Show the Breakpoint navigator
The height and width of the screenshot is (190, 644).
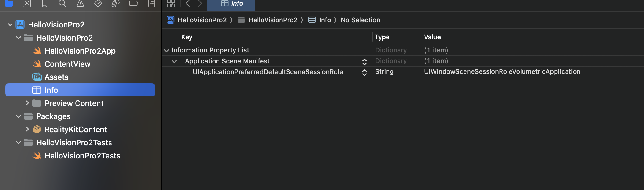pos(134,4)
